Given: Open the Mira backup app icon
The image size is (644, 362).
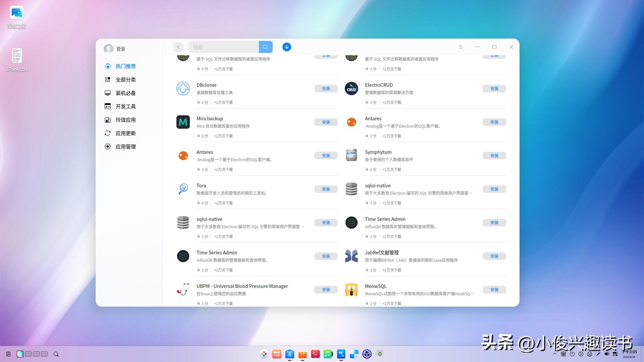Looking at the screenshot, I should click(x=183, y=122).
